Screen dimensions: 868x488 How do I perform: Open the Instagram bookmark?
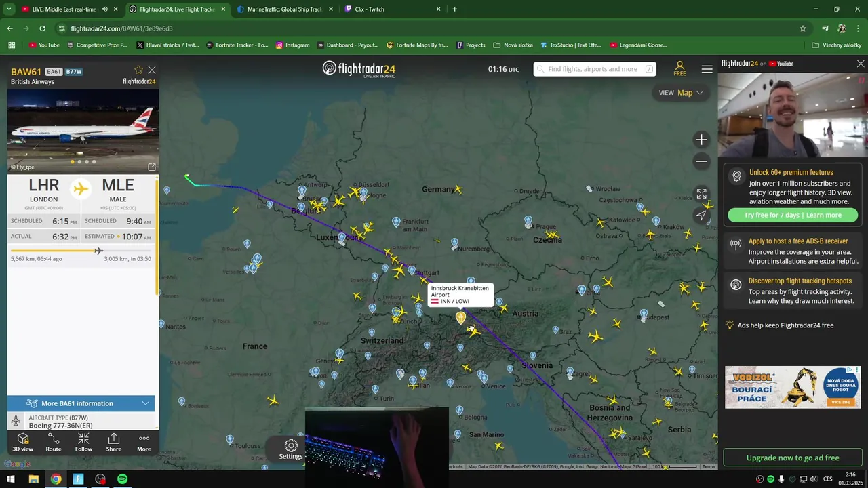point(292,45)
